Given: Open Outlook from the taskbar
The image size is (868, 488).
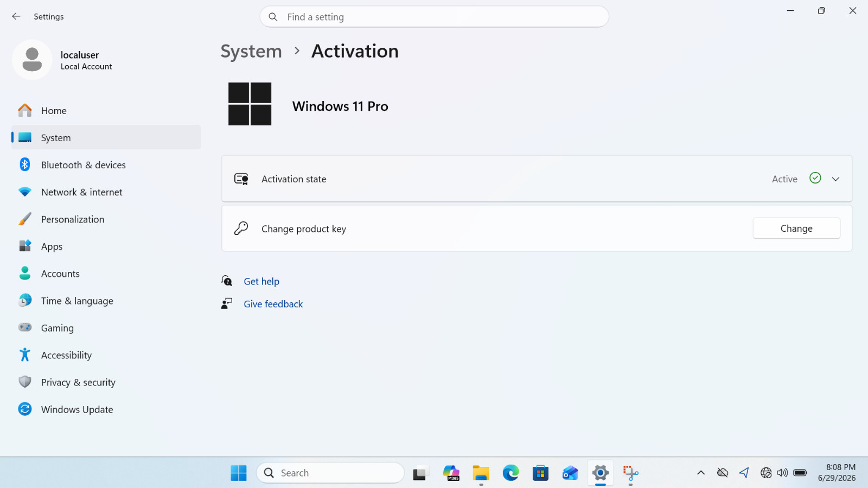Looking at the screenshot, I should click(x=570, y=473).
